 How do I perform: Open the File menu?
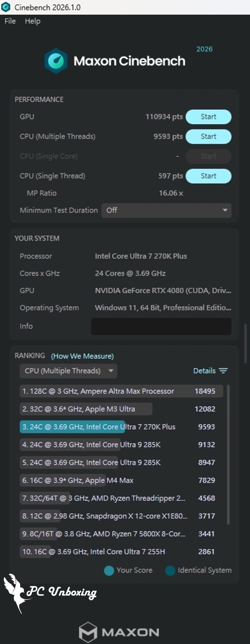[x=10, y=21]
